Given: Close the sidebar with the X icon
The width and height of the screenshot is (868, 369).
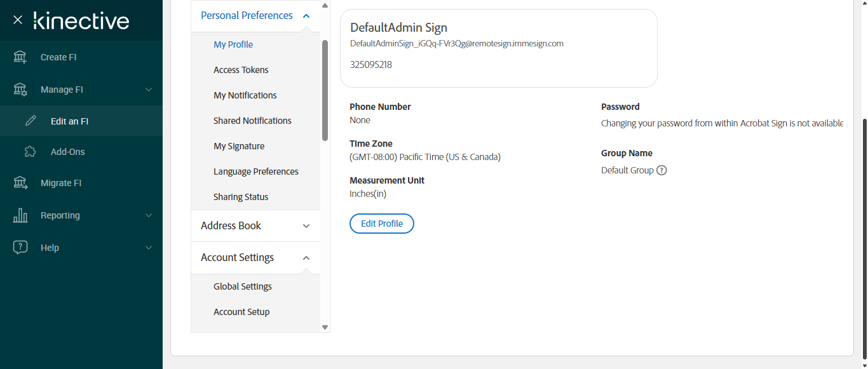Looking at the screenshot, I should [18, 20].
